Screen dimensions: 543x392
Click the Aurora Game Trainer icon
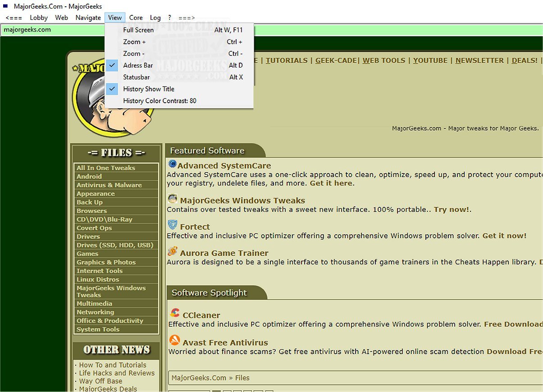[173, 251]
